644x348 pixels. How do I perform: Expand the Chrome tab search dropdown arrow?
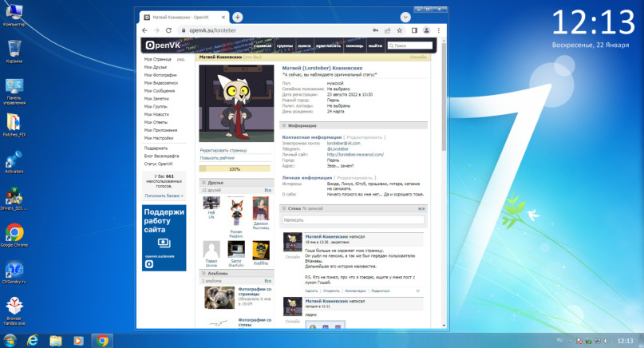coord(408,16)
